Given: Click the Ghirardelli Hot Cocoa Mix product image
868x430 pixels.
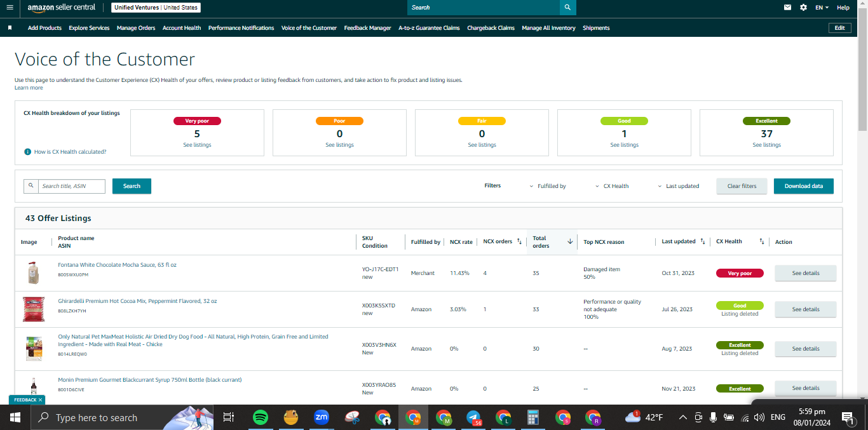Looking at the screenshot, I should click(34, 309).
